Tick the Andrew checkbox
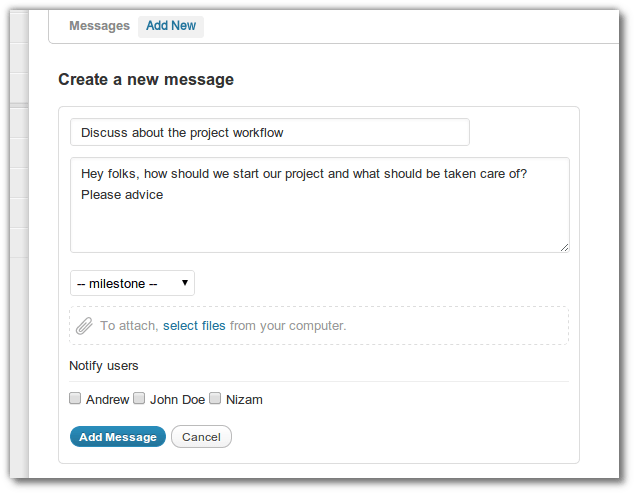 click(x=75, y=399)
